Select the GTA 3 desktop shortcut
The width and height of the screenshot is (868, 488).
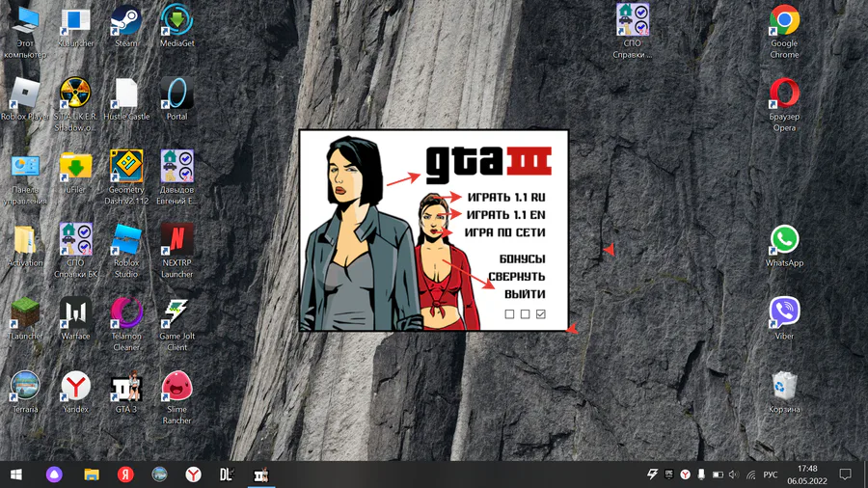(x=126, y=392)
